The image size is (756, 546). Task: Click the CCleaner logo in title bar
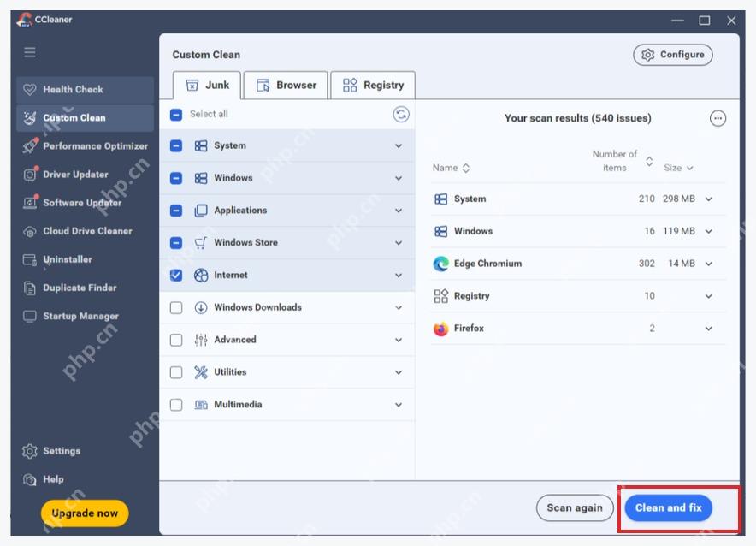(x=24, y=20)
